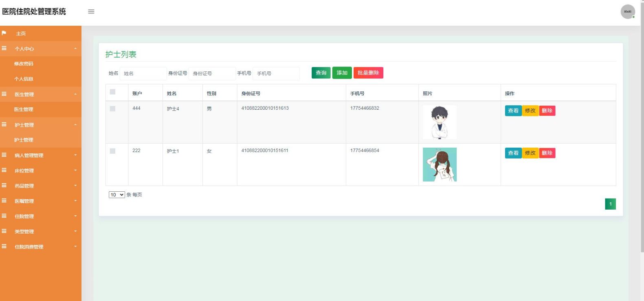Click 查看 for 护士1 row
This screenshot has width=644, height=301.
pos(513,153)
